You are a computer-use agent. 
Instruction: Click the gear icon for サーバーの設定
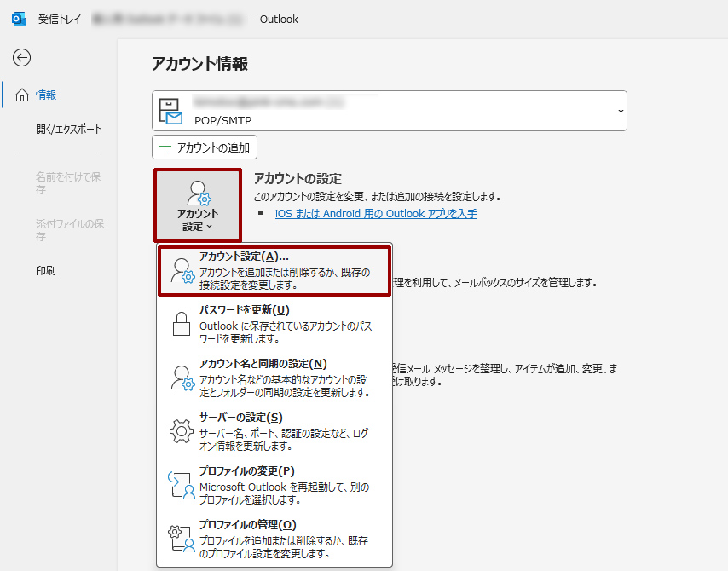coord(182,431)
